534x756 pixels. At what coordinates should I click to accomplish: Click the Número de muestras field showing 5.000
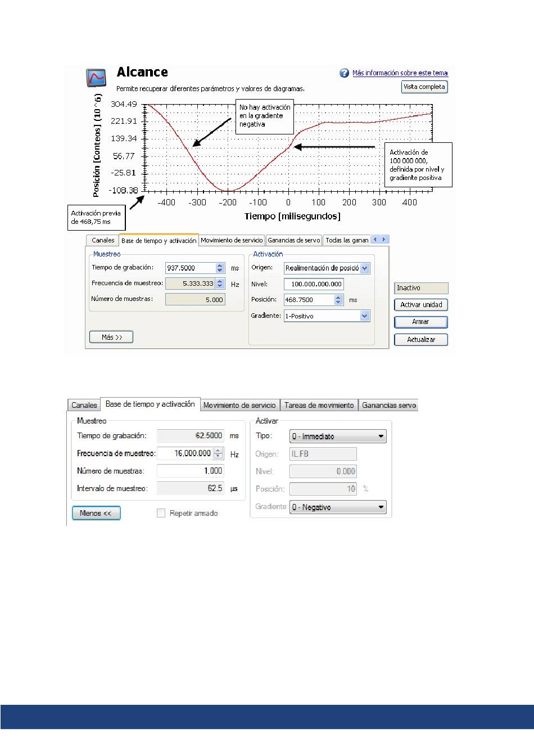point(195,300)
